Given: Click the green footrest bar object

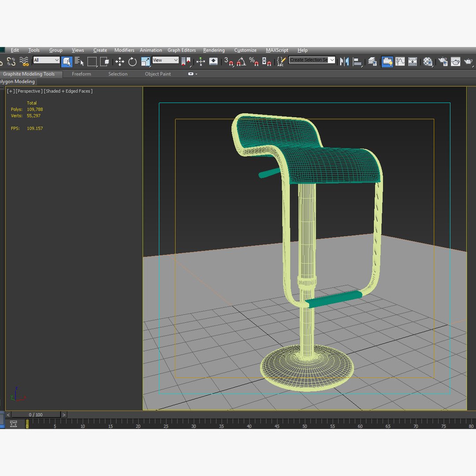Looking at the screenshot, I should tap(334, 299).
